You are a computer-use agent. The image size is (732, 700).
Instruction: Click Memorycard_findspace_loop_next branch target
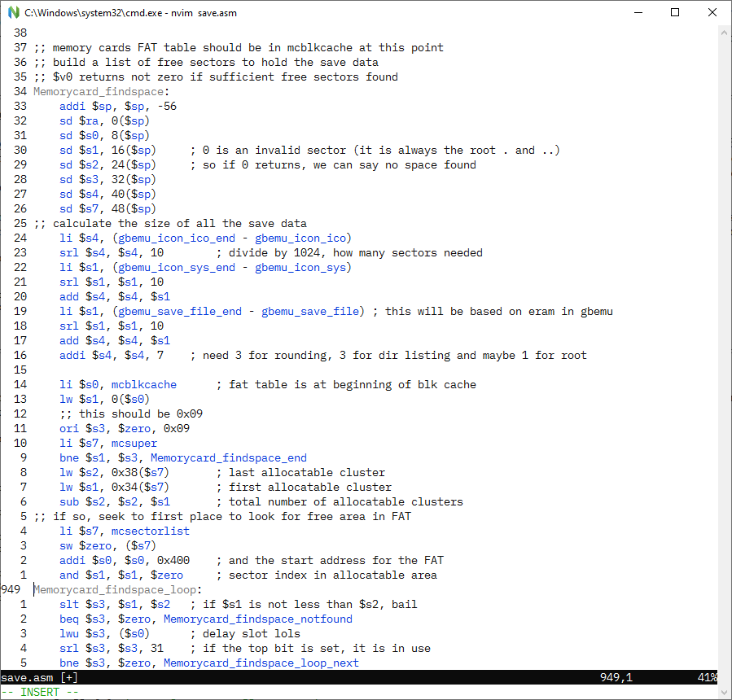pyautogui.click(x=261, y=663)
